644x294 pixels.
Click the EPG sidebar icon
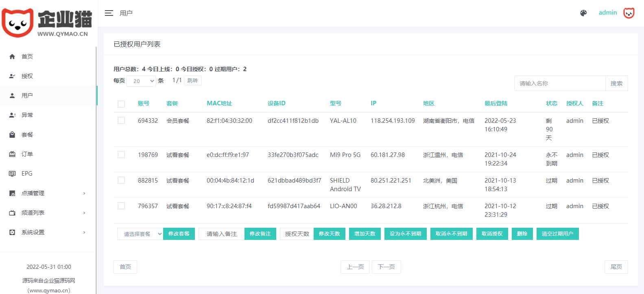coord(12,174)
